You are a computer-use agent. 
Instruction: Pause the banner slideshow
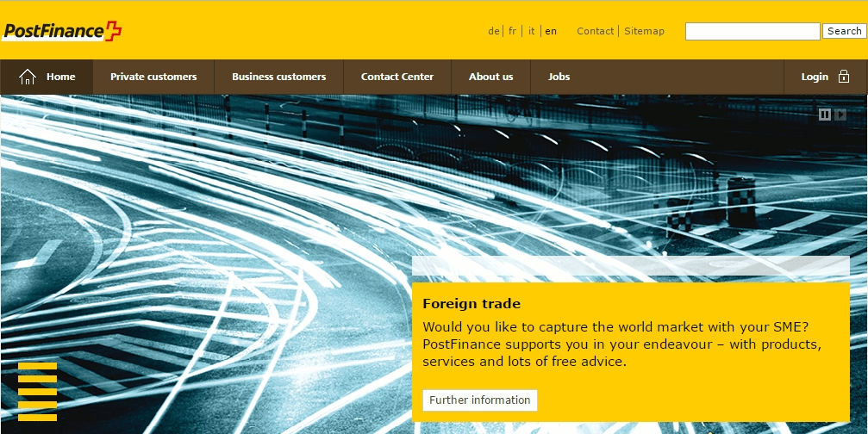(825, 115)
